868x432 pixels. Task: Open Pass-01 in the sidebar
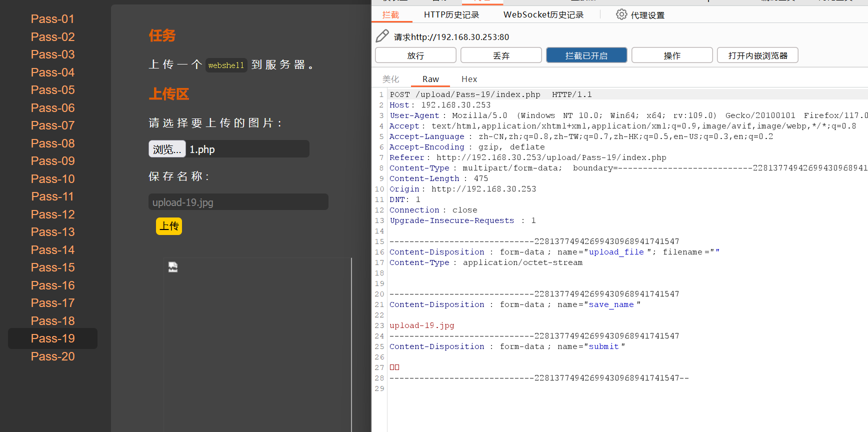[x=52, y=19]
